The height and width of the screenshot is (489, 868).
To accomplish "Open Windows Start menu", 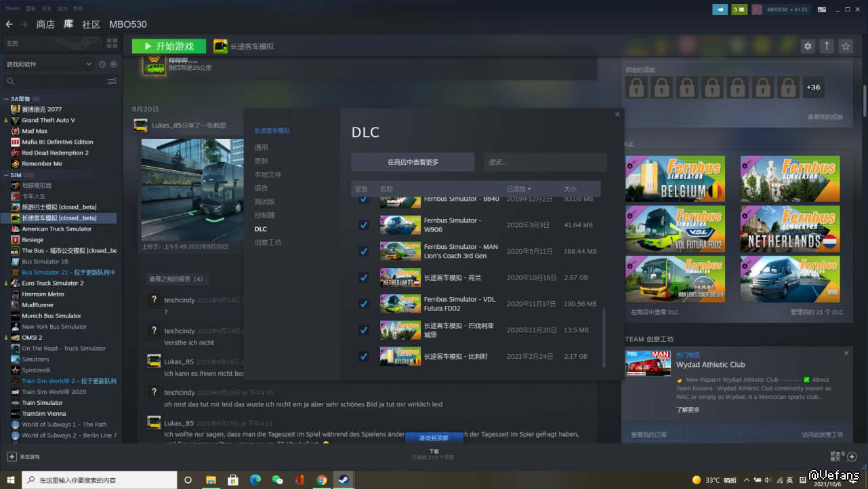I will point(11,480).
